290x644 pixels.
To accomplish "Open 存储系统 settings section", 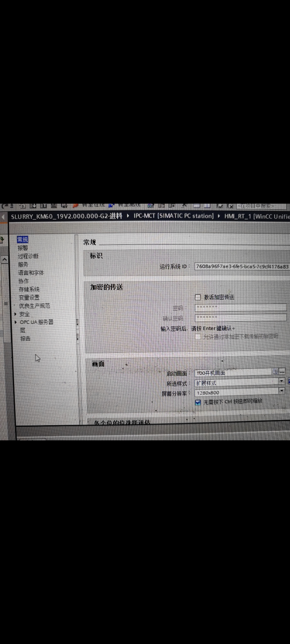I will pyautogui.click(x=29, y=289).
